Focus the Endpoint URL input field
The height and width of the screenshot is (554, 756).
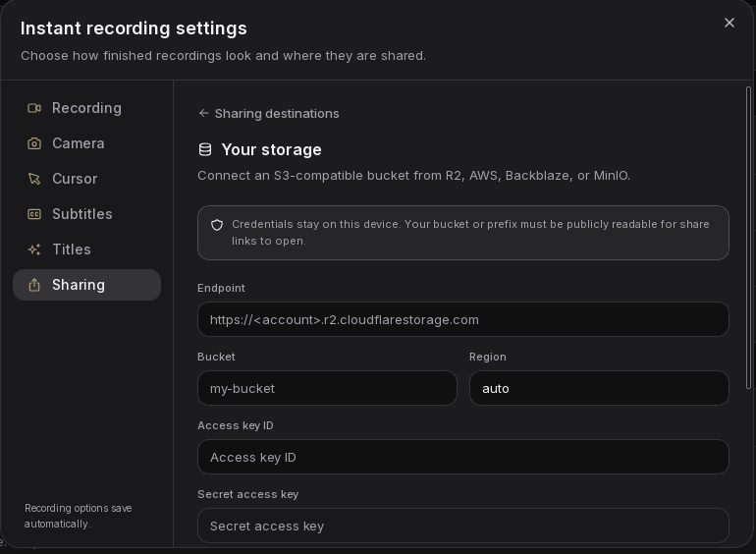462,319
